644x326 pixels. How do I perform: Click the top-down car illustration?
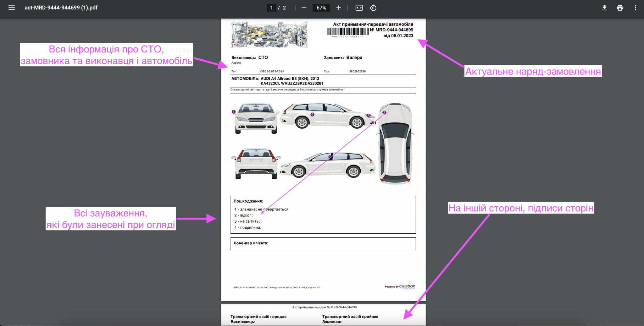coord(395,144)
